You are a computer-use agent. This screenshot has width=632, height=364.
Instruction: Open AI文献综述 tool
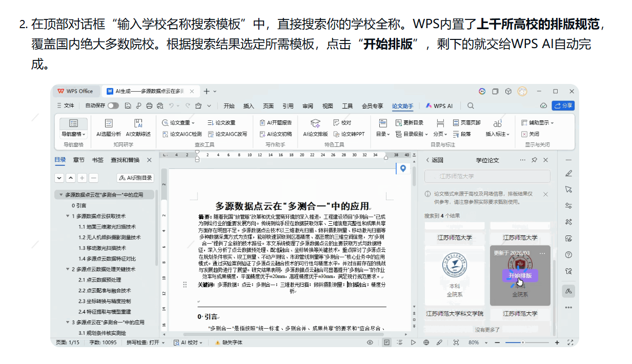(138, 128)
